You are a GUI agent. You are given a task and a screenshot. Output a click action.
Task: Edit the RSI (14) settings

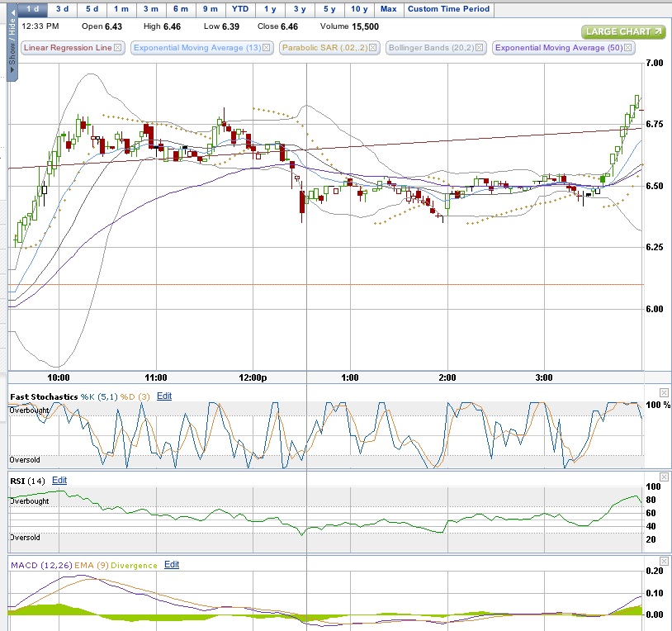pyautogui.click(x=59, y=481)
